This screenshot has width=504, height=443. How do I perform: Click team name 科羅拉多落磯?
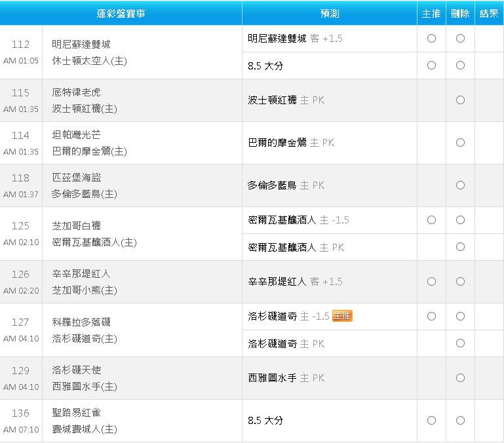(x=81, y=322)
